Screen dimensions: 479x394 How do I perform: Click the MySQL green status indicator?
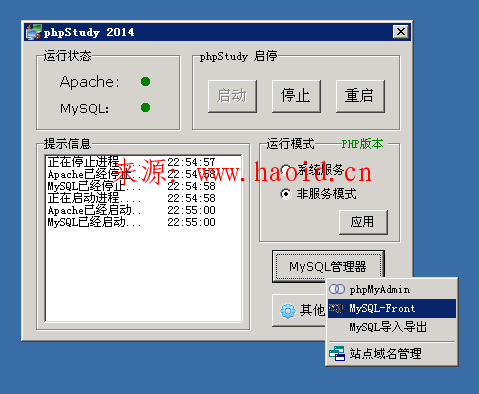(145, 107)
